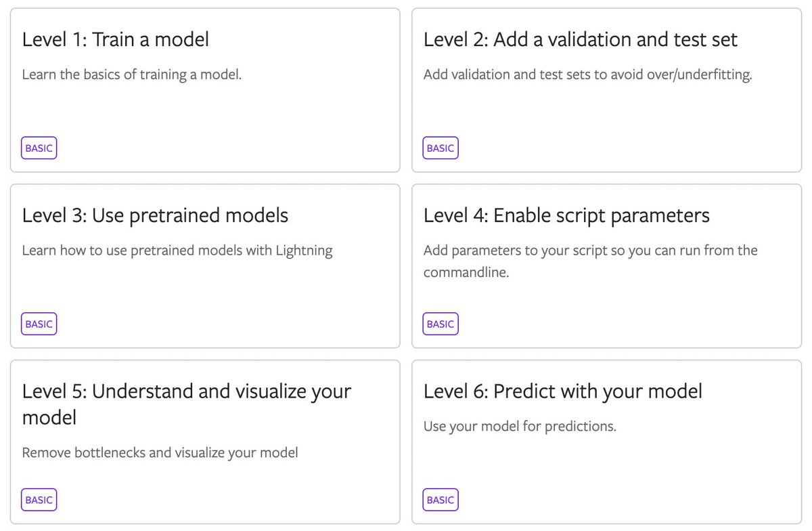
Task: Select the BASIC badge on Level 6 card
Action: tap(441, 500)
